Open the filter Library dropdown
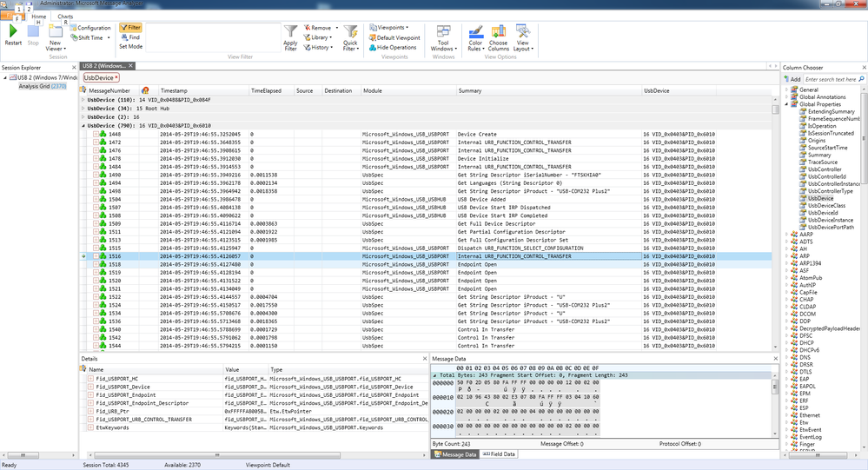This screenshot has height=470, width=868. click(318, 37)
